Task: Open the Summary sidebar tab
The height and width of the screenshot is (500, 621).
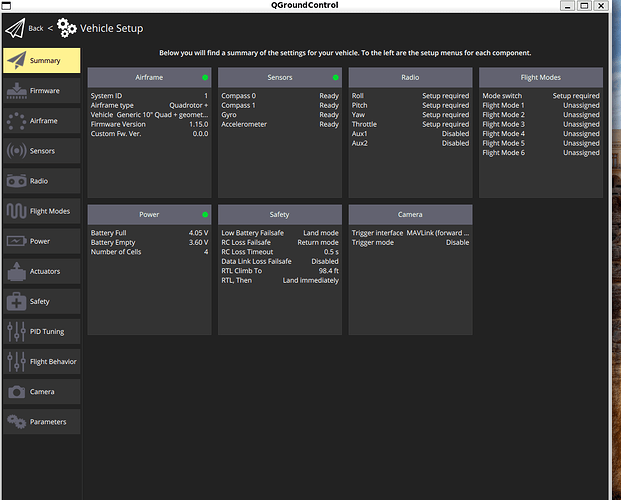Action: (x=42, y=61)
